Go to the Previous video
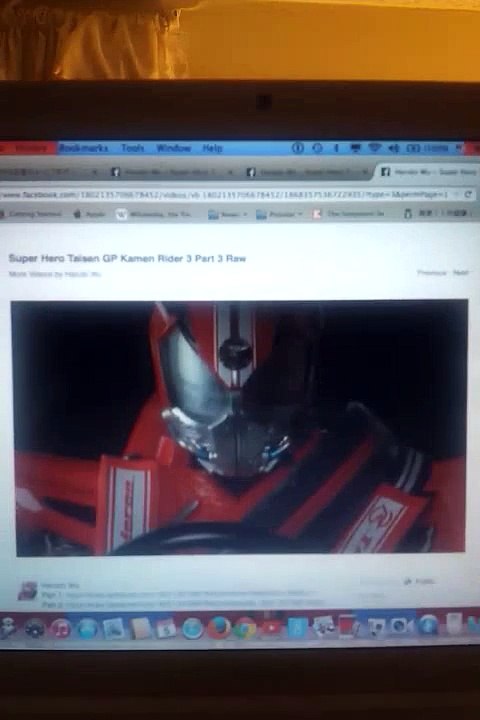 click(431, 273)
